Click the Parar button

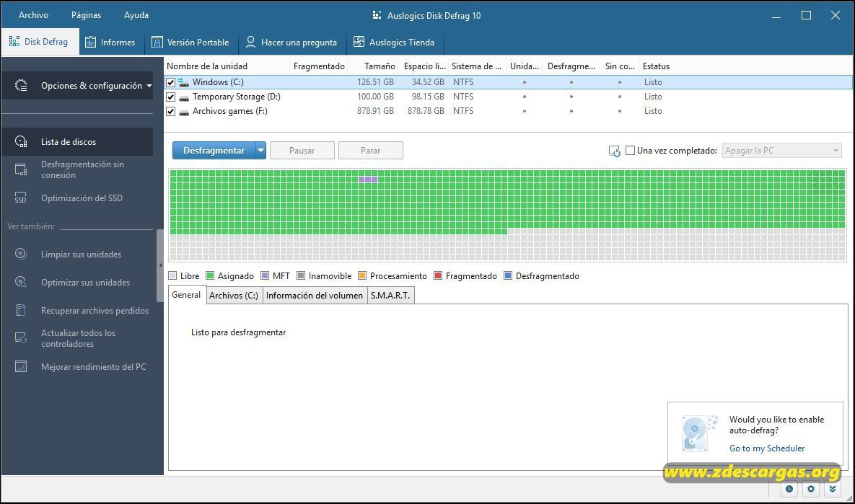click(371, 151)
